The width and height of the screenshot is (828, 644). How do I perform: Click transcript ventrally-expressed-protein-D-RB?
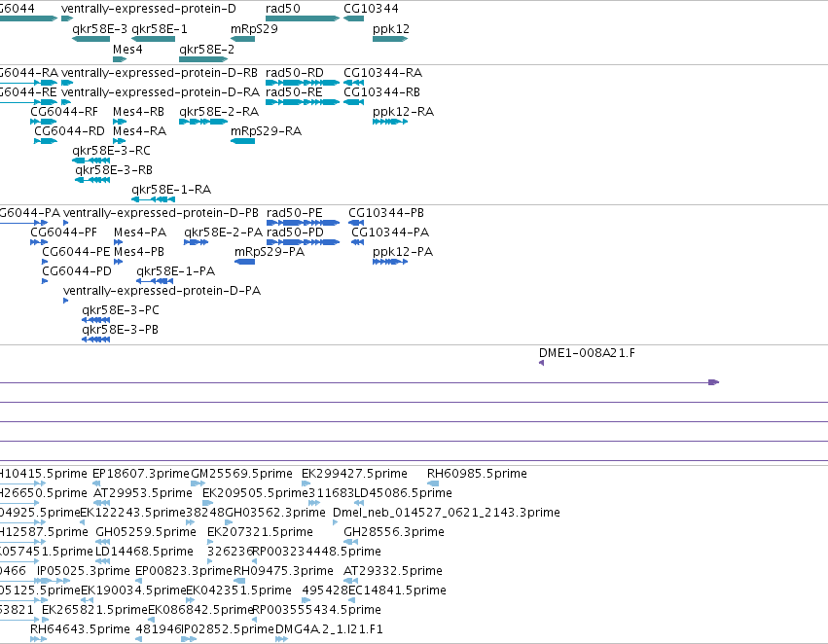click(160, 73)
